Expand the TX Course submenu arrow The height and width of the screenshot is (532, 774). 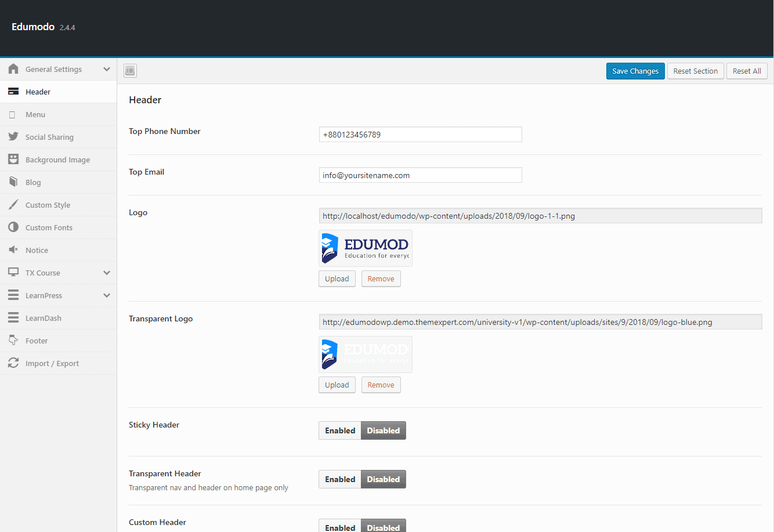[107, 273]
